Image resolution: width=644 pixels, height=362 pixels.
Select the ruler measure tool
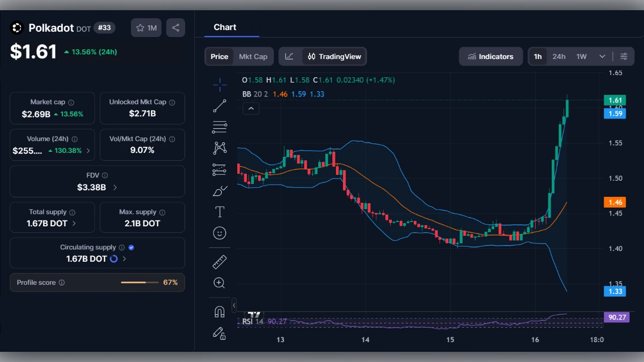219,262
